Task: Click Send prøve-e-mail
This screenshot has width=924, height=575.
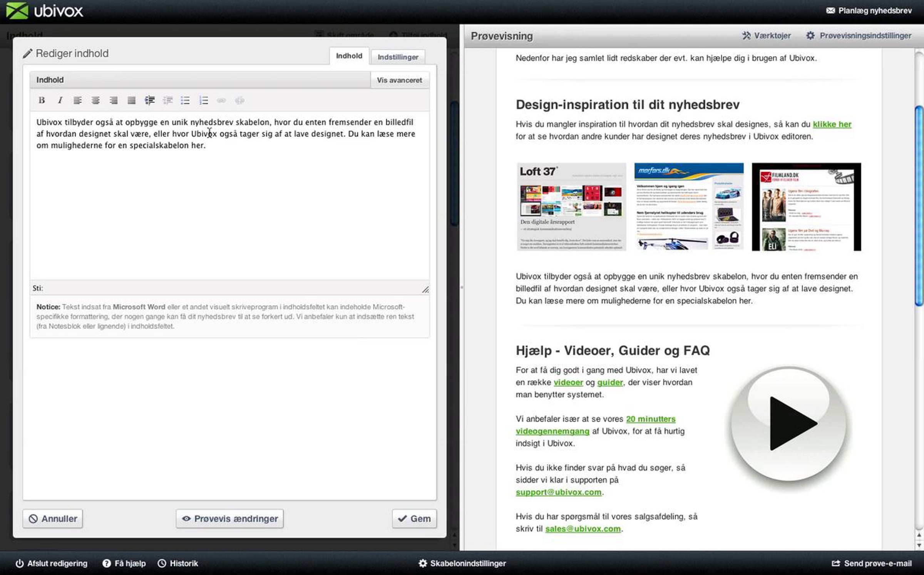Action: tap(872, 563)
